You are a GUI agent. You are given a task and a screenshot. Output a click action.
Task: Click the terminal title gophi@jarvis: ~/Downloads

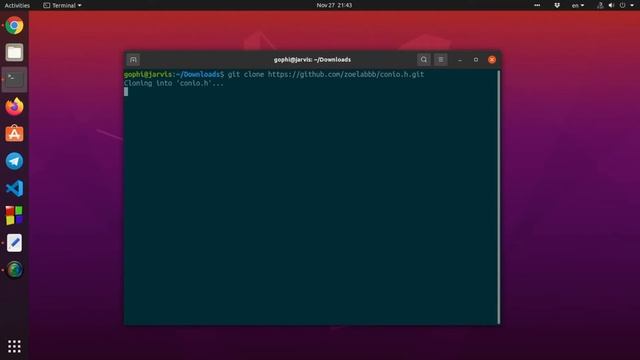(312, 60)
